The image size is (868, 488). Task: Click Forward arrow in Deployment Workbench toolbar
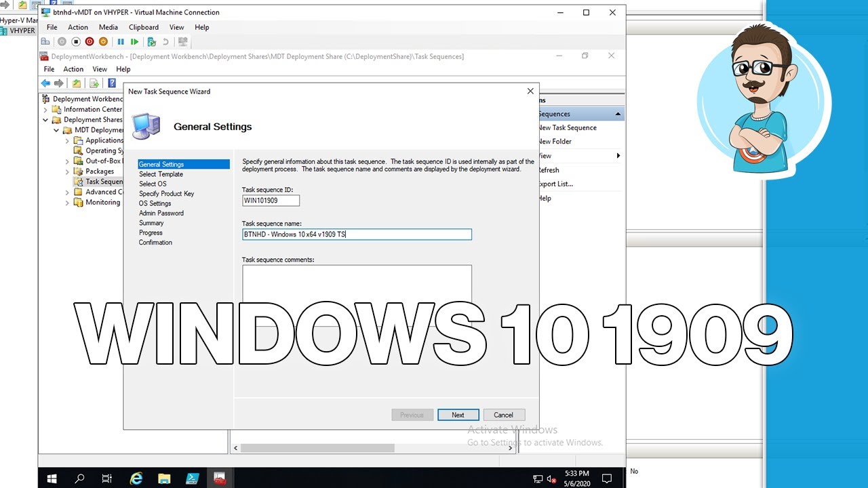coord(59,83)
